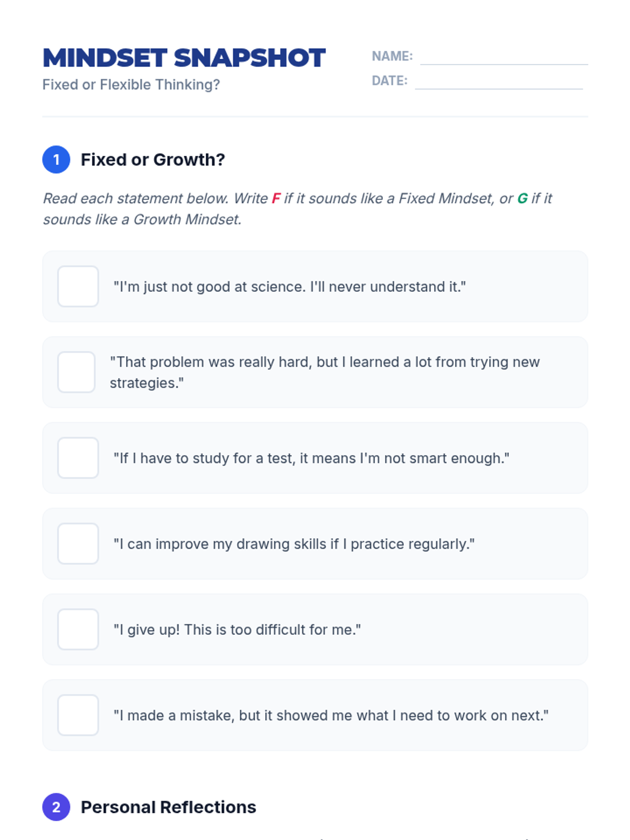Click the statement "I give up! This is too difficult"

(237, 629)
